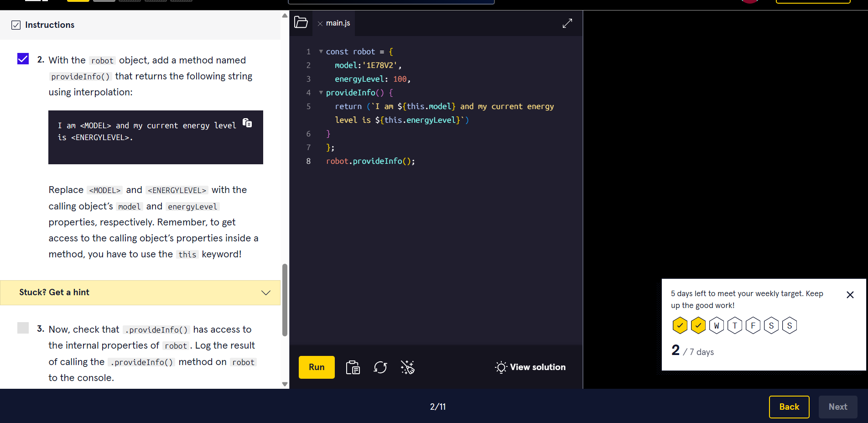Expand the Stuck? Get a hint section

point(140,292)
